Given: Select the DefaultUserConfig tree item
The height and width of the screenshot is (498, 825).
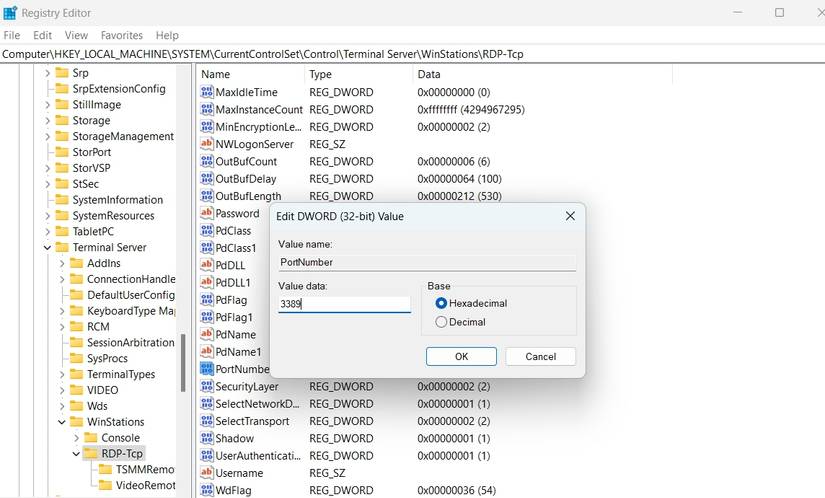Looking at the screenshot, I should pos(130,295).
